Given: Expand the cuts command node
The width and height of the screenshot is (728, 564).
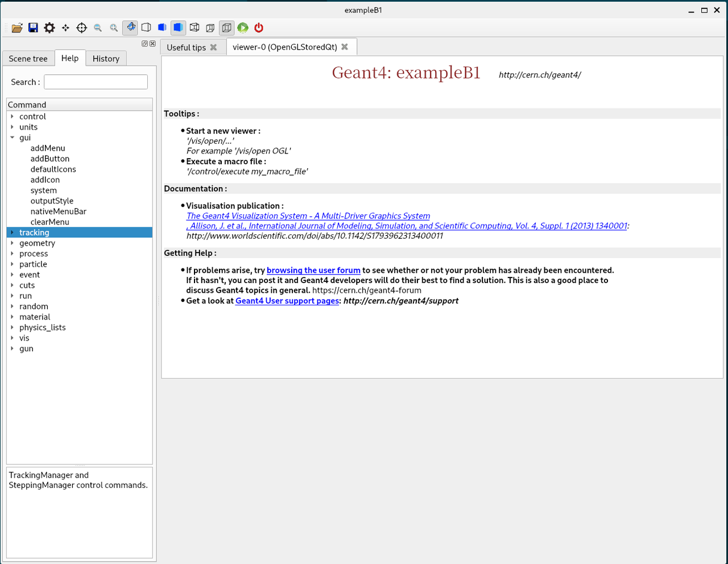Looking at the screenshot, I should click(12, 285).
